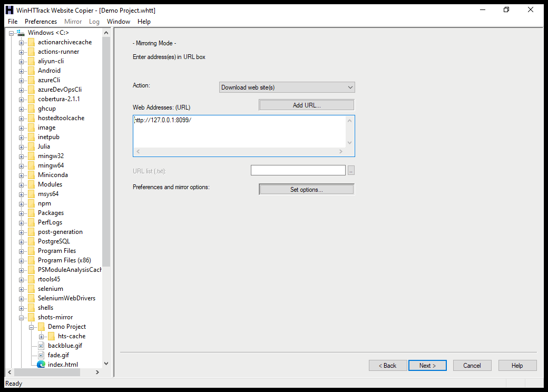Click the hostedtoolcache folder icon
This screenshot has height=392, width=548.
click(32, 118)
